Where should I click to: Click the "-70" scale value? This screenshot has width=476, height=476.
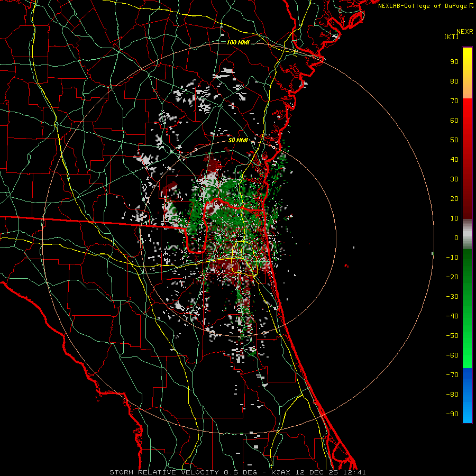452,375
